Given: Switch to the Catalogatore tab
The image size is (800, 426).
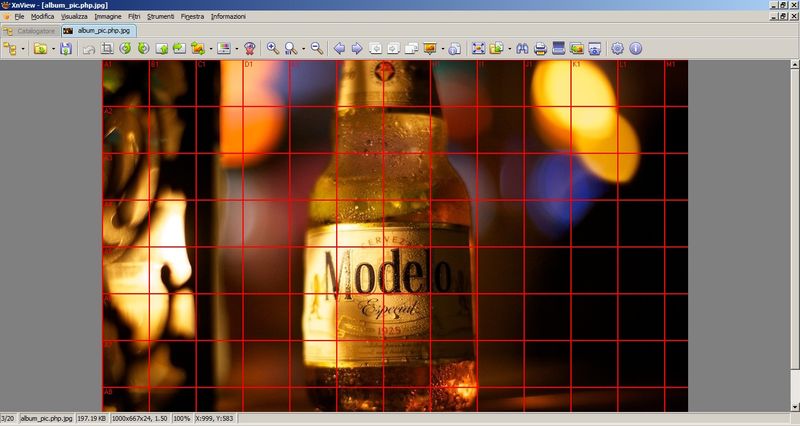Looking at the screenshot, I should pyautogui.click(x=31, y=31).
